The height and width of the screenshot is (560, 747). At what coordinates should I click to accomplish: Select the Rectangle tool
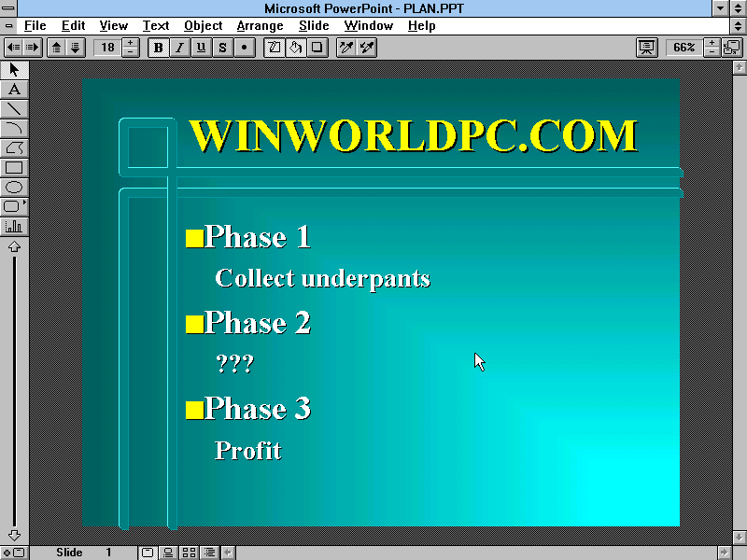tap(13, 167)
